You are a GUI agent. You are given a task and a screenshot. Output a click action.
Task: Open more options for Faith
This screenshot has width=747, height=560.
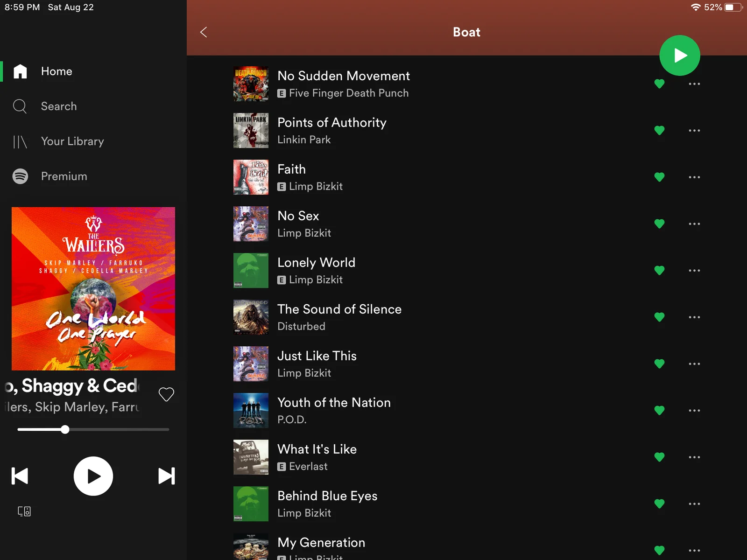[x=694, y=177]
